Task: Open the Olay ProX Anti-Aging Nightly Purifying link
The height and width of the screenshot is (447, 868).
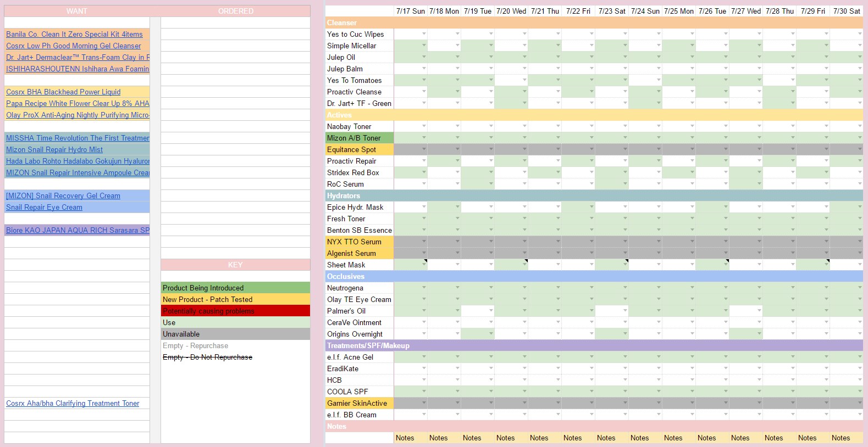Action: click(78, 115)
